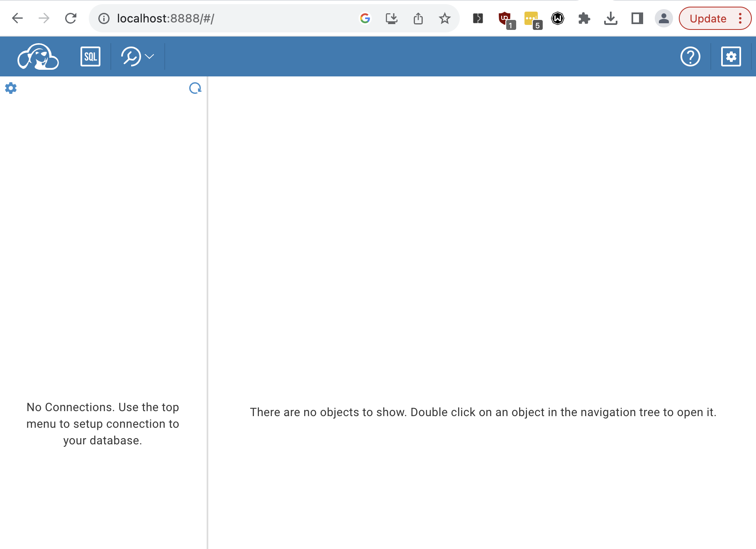Open the connection setup wrench icon
Image resolution: width=756 pixels, height=549 pixels.
click(131, 56)
